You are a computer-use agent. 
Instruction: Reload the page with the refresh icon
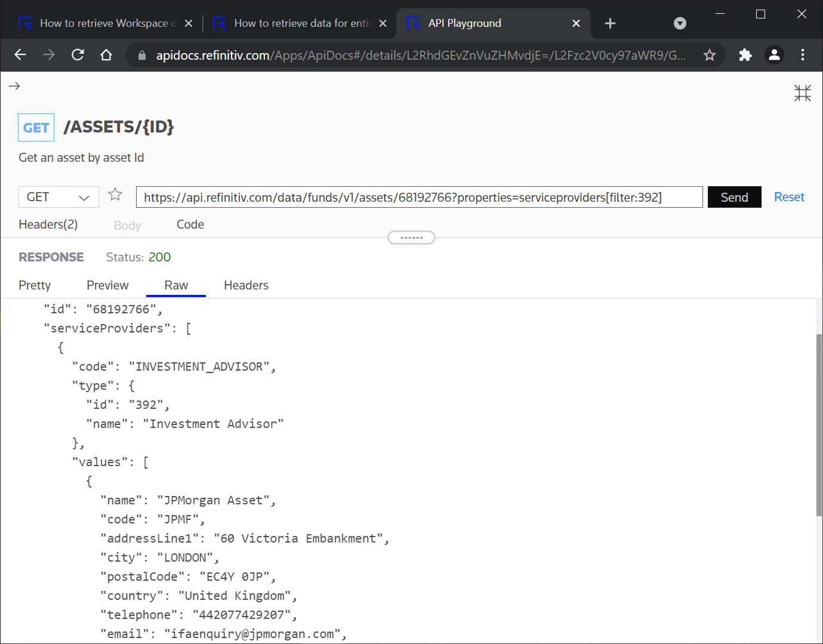coord(78,55)
